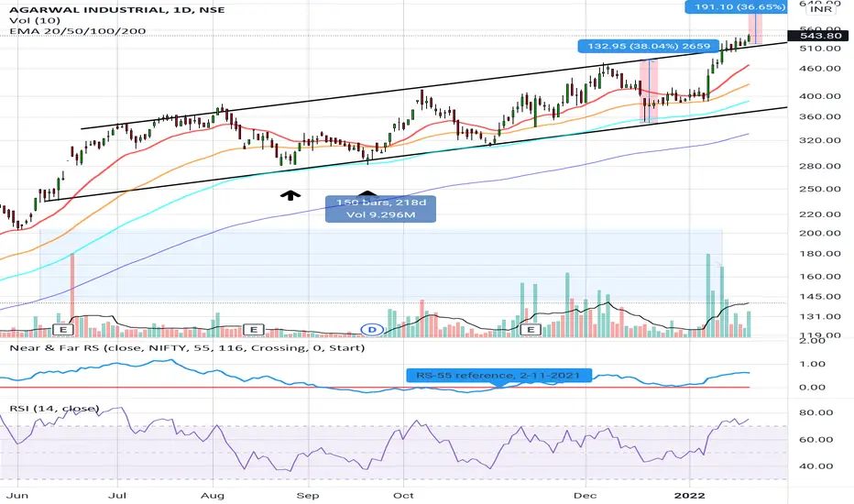Select the EMA 20/50/100/200 indicator legend
The image size is (854, 504).
point(77,31)
